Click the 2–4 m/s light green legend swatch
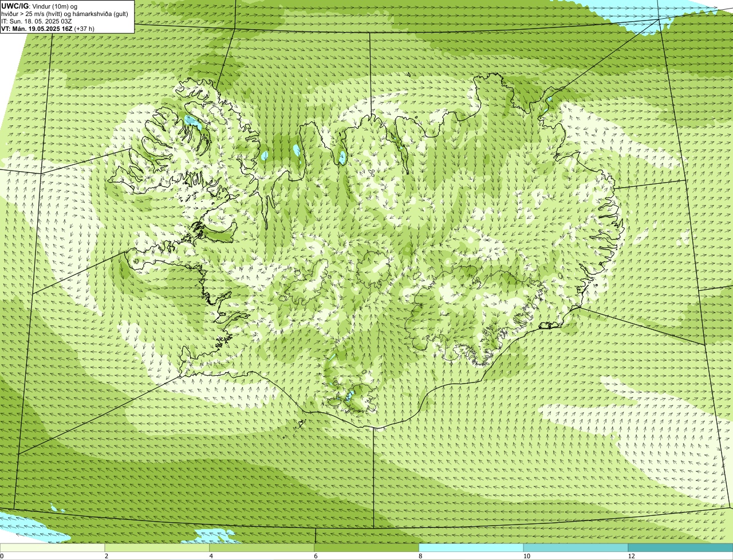This screenshot has height=560, width=733. pyautogui.click(x=157, y=548)
